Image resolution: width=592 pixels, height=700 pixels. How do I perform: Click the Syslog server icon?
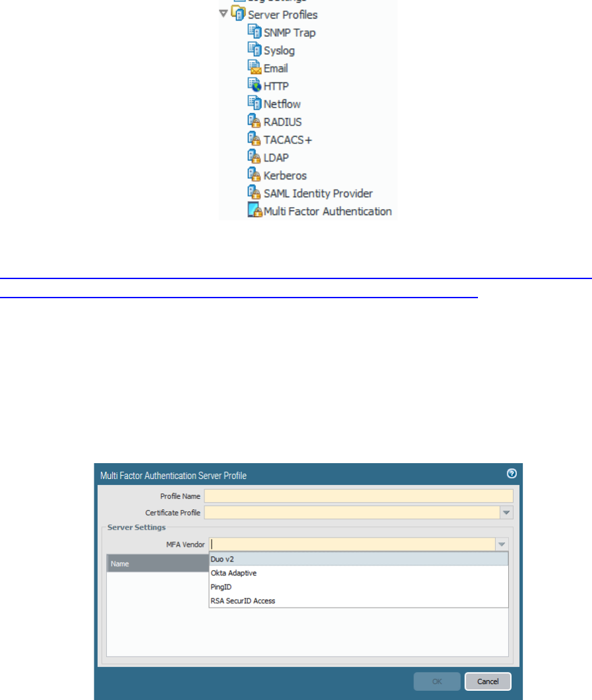(x=254, y=49)
